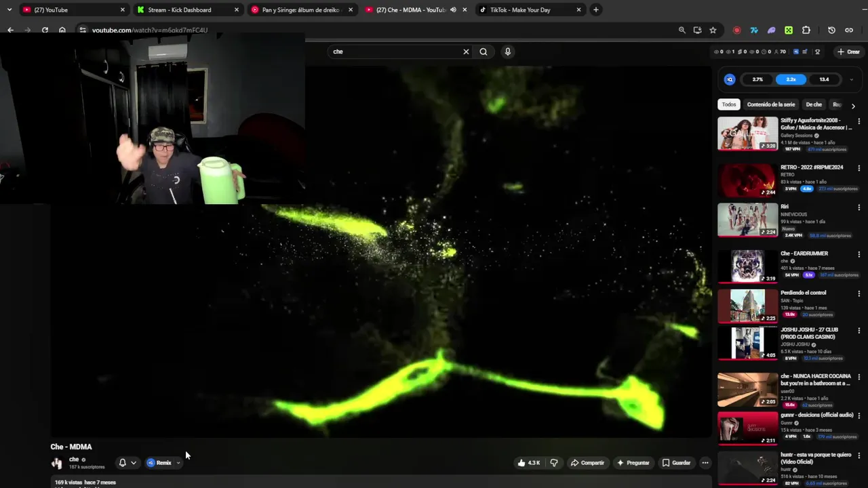
Task: Click the chain link icon in toolbar
Action: 848,30
